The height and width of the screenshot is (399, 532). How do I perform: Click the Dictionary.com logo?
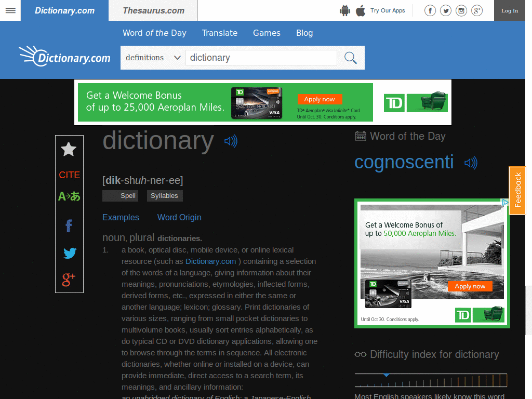64,56
